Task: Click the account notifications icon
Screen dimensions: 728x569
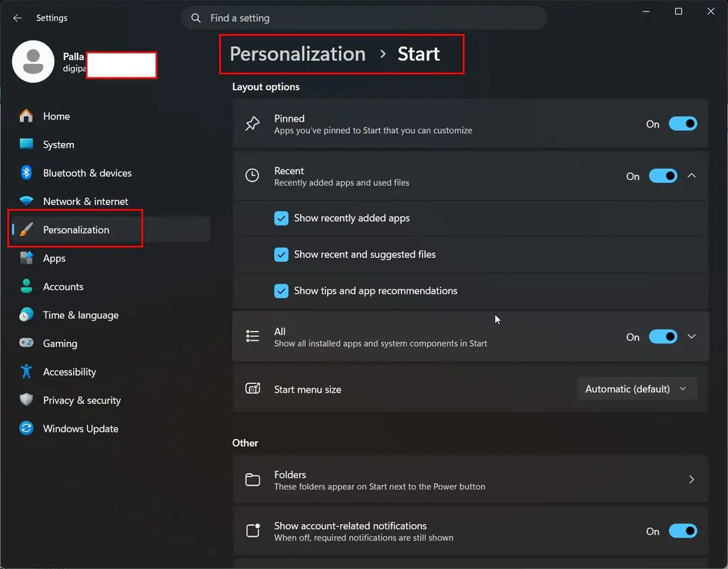Action: coord(252,531)
